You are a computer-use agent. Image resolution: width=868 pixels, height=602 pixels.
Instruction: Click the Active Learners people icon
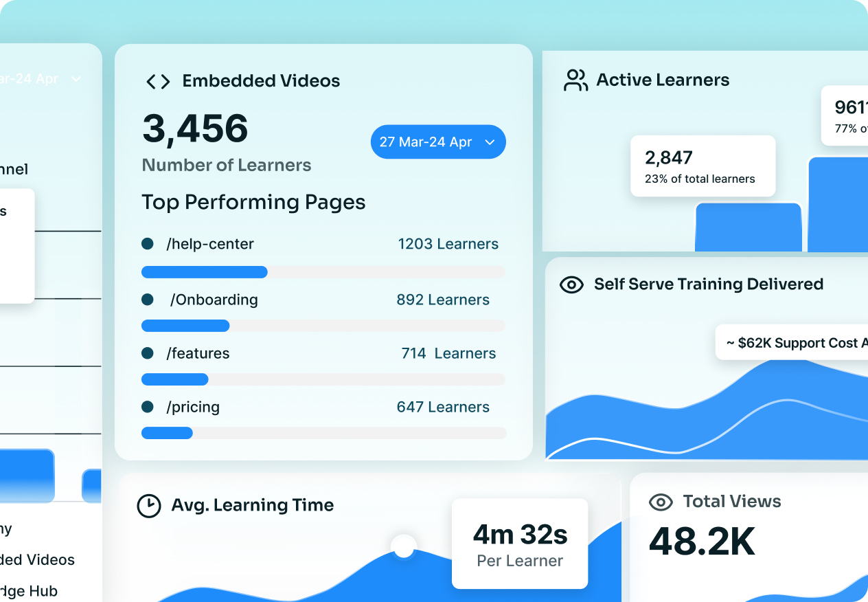(575, 80)
